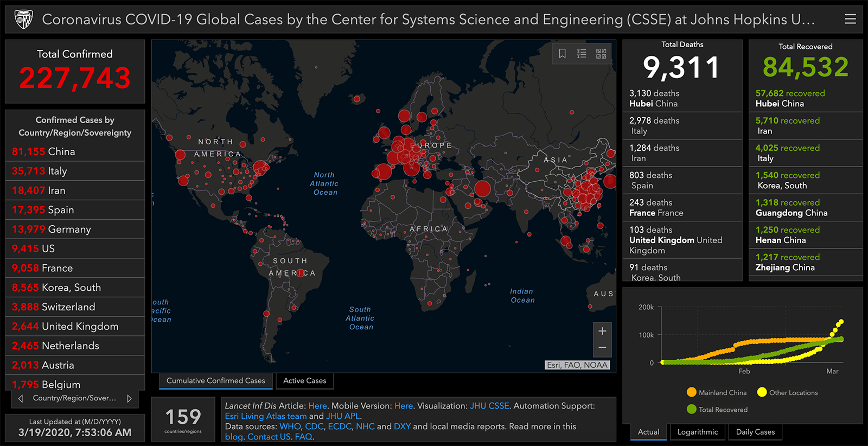
Task: Click the 1,284 deaths Iran row
Action: coord(682,153)
